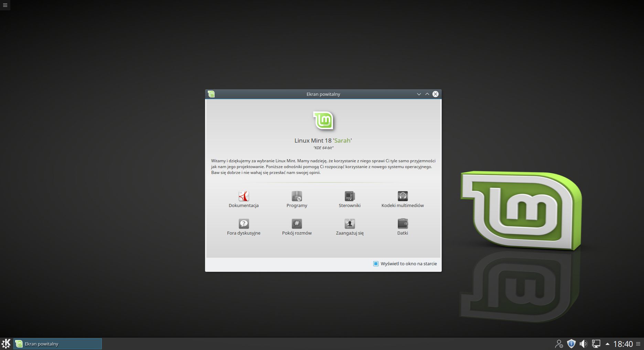The width and height of the screenshot is (644, 350).
Task: Launch the Sterowniki driver manager icon
Action: [x=350, y=196]
